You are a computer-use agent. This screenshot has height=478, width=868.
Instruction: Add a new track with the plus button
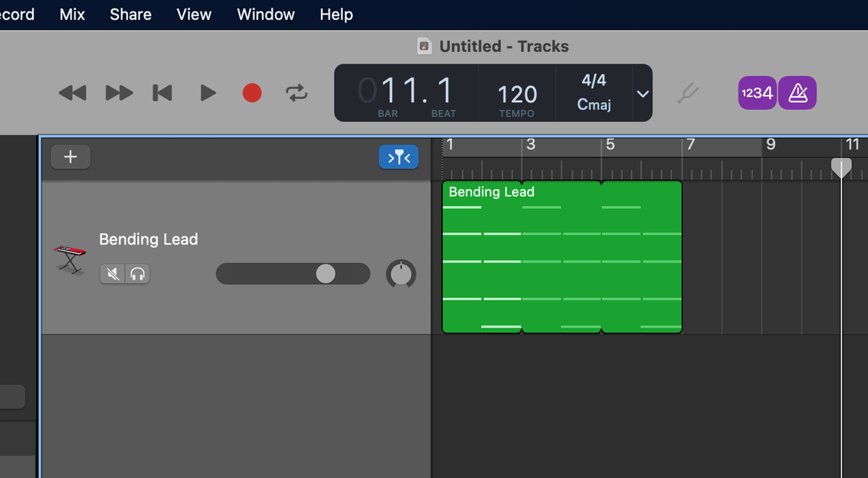click(70, 156)
